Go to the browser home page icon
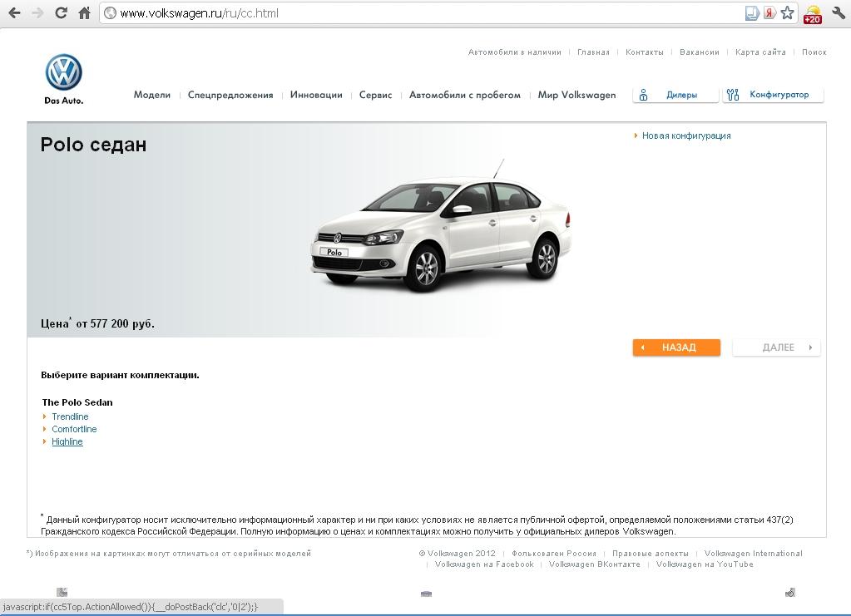This screenshot has width=851, height=616. [84, 13]
